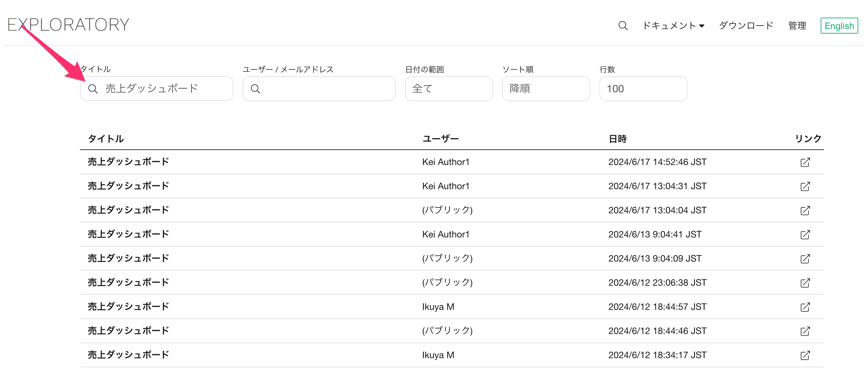Click Kei Author1 in 14:52:46 row
868x379 pixels.
(x=445, y=162)
